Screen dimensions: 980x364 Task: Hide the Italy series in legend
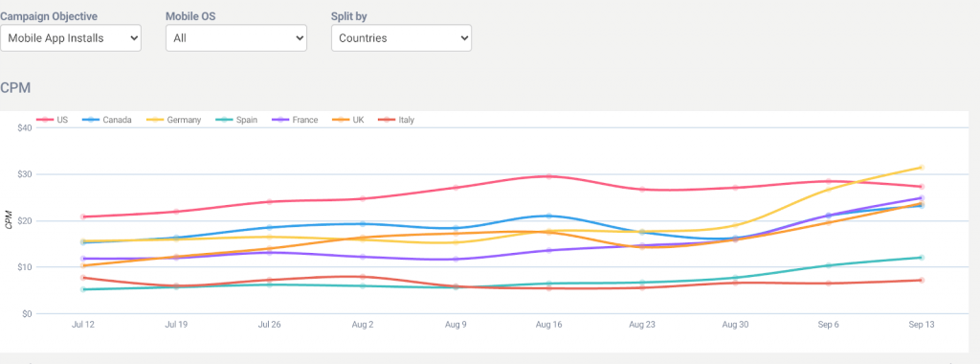396,120
